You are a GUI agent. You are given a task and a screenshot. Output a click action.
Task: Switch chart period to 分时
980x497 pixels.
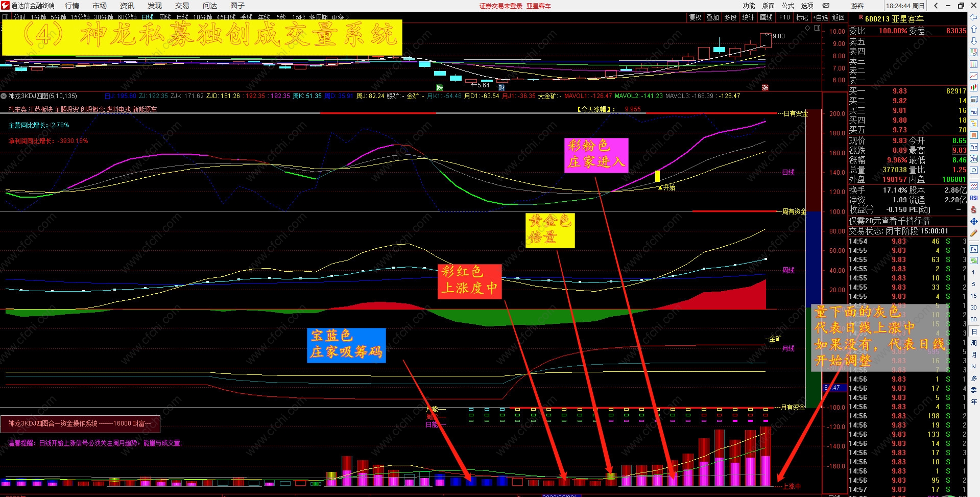19,17
